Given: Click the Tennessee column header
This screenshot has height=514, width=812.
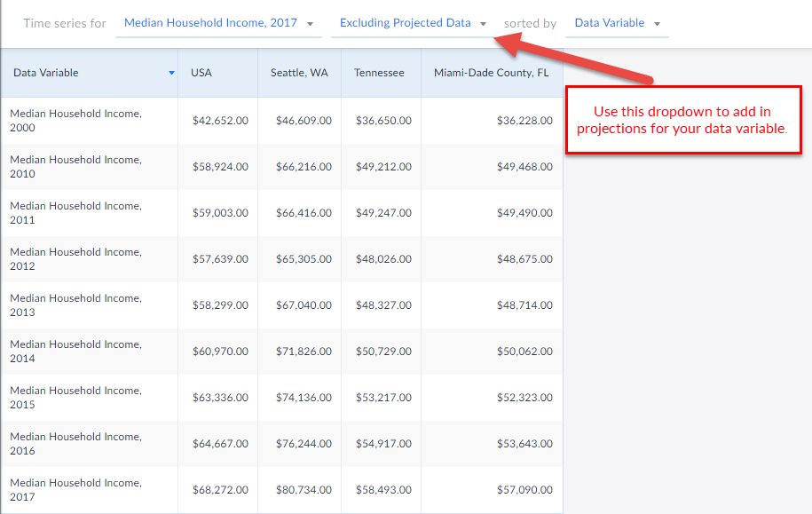Looking at the screenshot, I should point(380,73).
